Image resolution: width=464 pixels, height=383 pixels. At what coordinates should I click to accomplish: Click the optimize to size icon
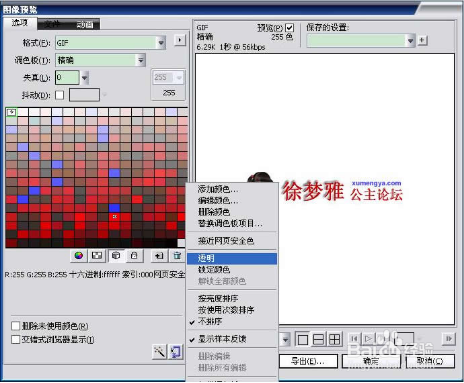tap(176, 352)
